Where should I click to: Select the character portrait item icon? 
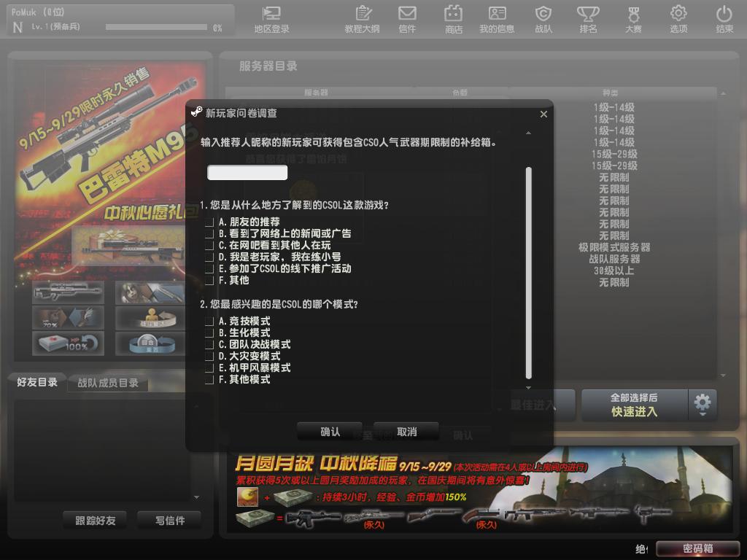(x=150, y=292)
